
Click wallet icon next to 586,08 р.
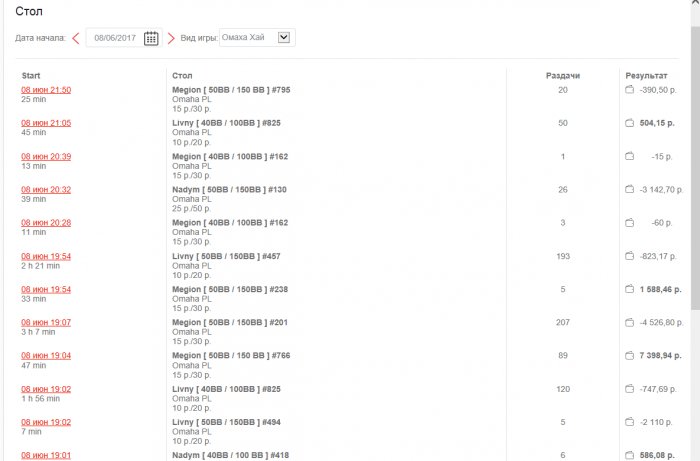[x=629, y=455]
